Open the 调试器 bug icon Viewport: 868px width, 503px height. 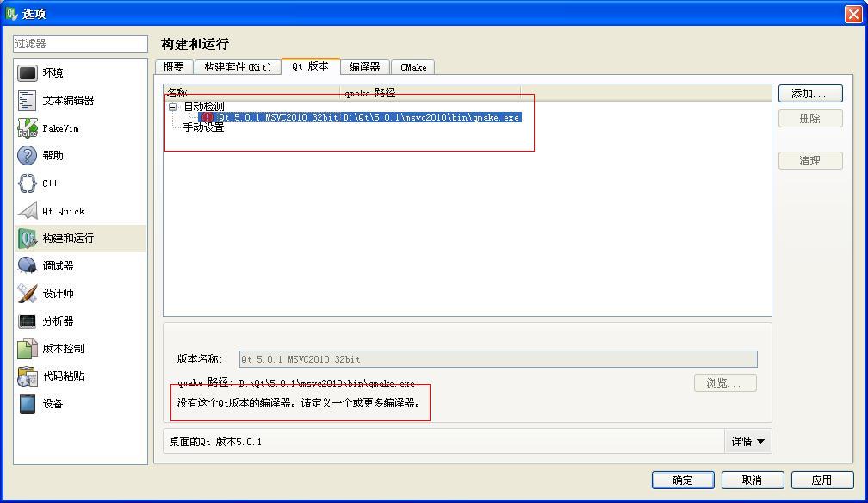pos(28,266)
